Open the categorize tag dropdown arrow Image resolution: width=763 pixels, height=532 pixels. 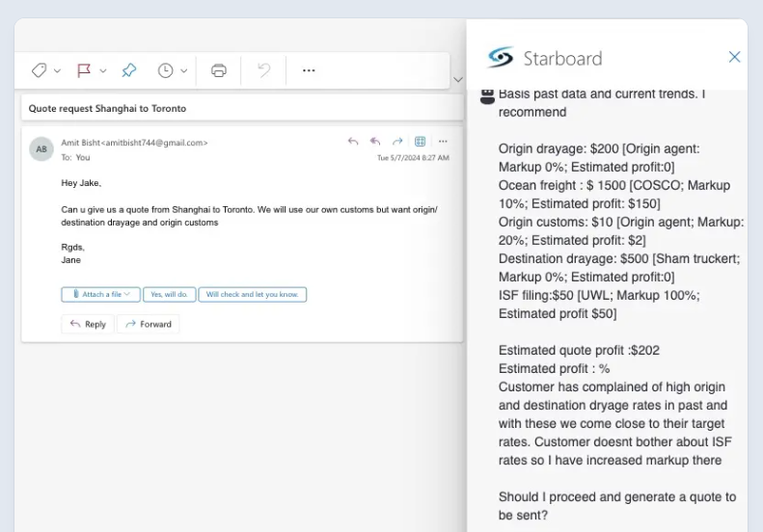tap(58, 71)
